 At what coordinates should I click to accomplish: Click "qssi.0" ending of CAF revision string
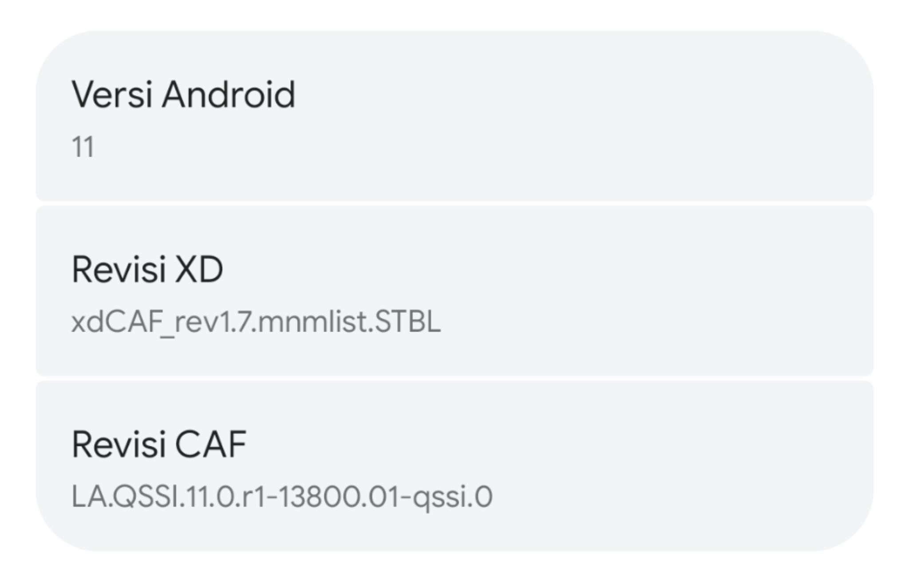453,497
